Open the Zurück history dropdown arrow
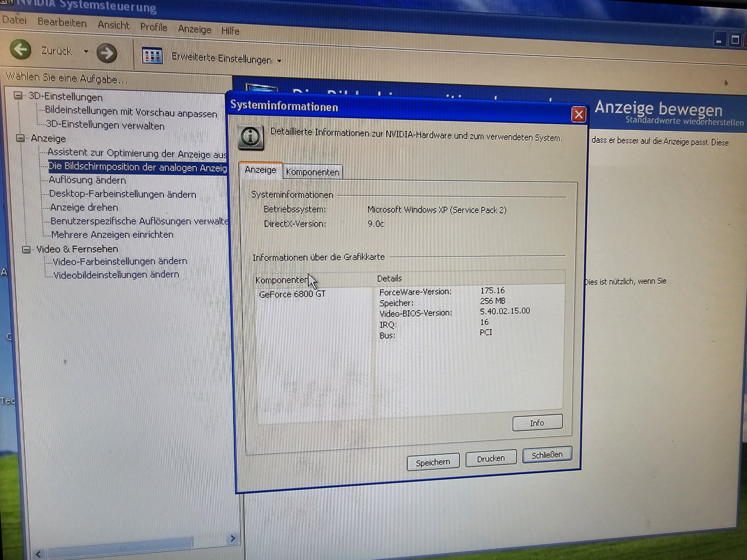 tap(86, 52)
